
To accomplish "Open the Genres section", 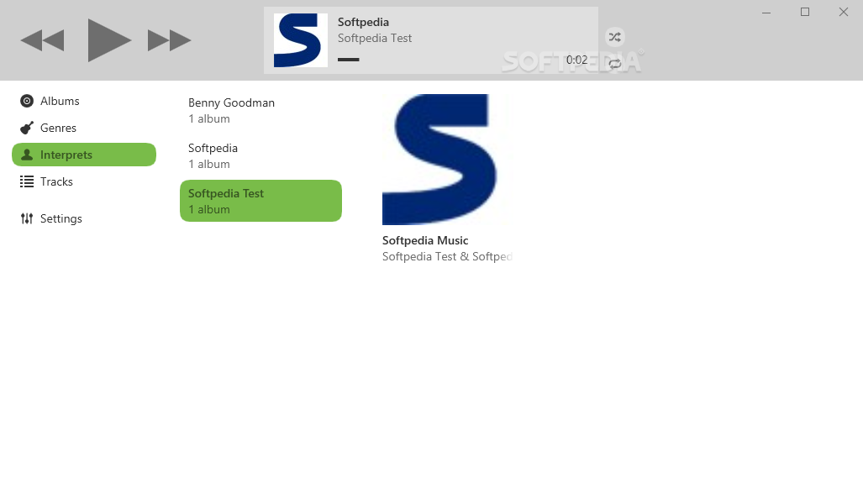I will 84,128.
